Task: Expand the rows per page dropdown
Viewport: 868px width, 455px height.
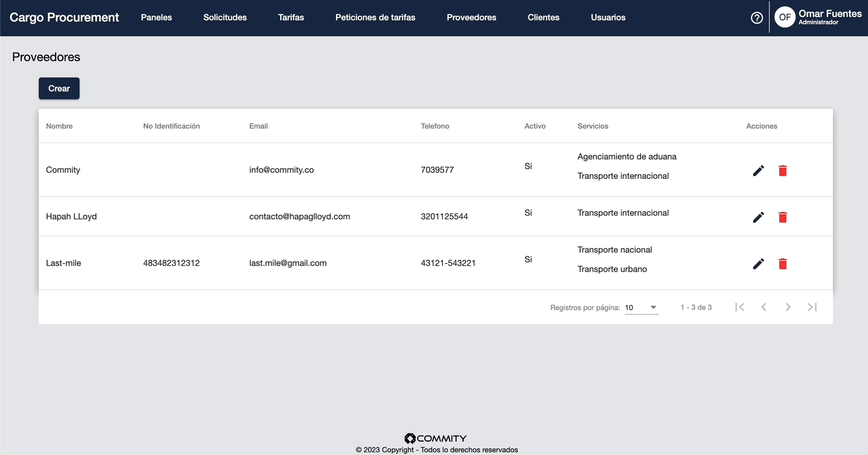Action: pyautogui.click(x=641, y=307)
